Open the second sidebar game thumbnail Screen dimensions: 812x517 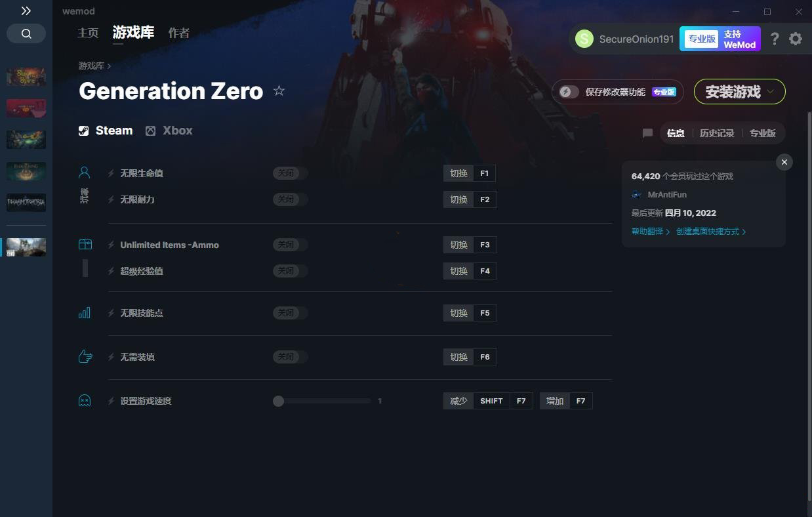[x=26, y=108]
